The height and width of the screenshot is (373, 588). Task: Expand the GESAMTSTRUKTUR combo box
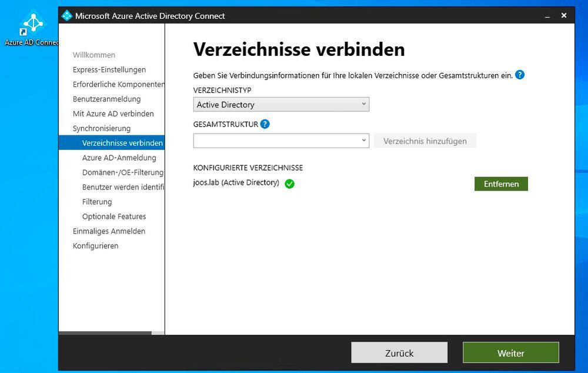coord(281,141)
